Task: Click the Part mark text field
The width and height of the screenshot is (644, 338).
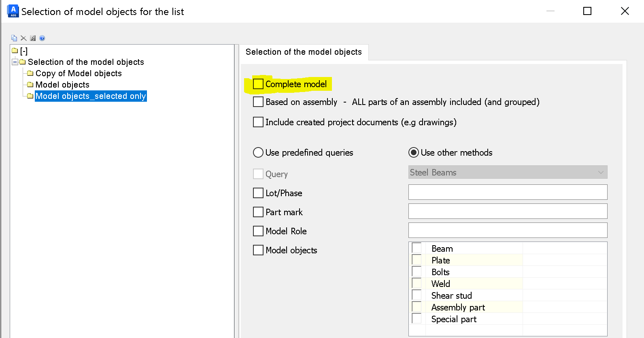Action: tap(508, 211)
